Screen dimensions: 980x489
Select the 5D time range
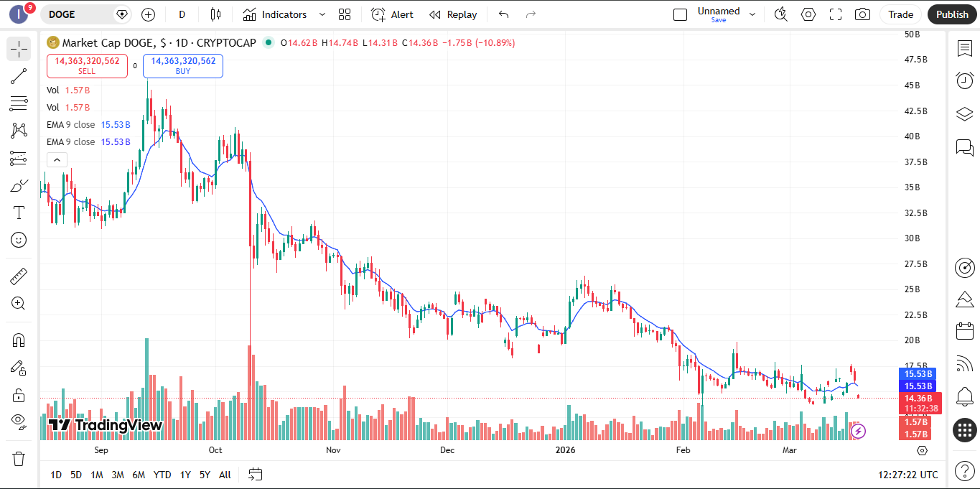(76, 475)
